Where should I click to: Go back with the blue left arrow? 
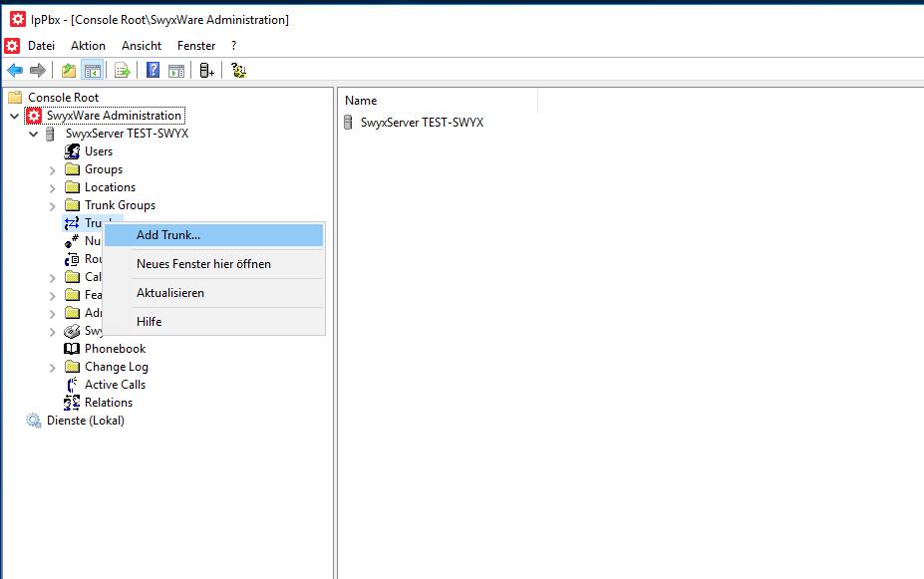tap(15, 71)
